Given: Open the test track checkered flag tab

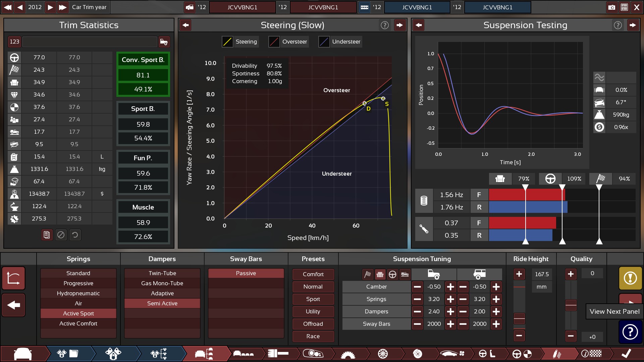Looking at the screenshot, I should 592,354.
